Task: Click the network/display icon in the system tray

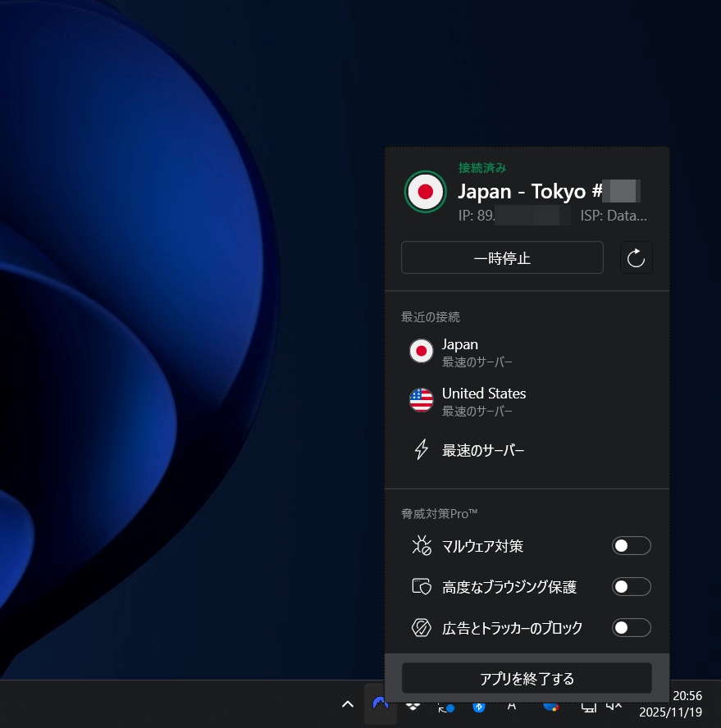Action: (x=588, y=706)
